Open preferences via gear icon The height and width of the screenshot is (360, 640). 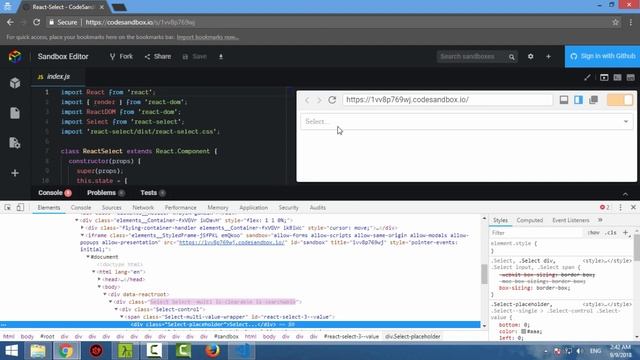click(531, 56)
